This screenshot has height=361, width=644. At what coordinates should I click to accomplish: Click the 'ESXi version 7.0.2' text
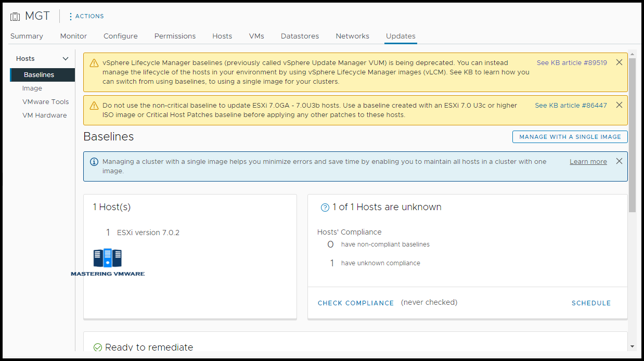tap(148, 233)
